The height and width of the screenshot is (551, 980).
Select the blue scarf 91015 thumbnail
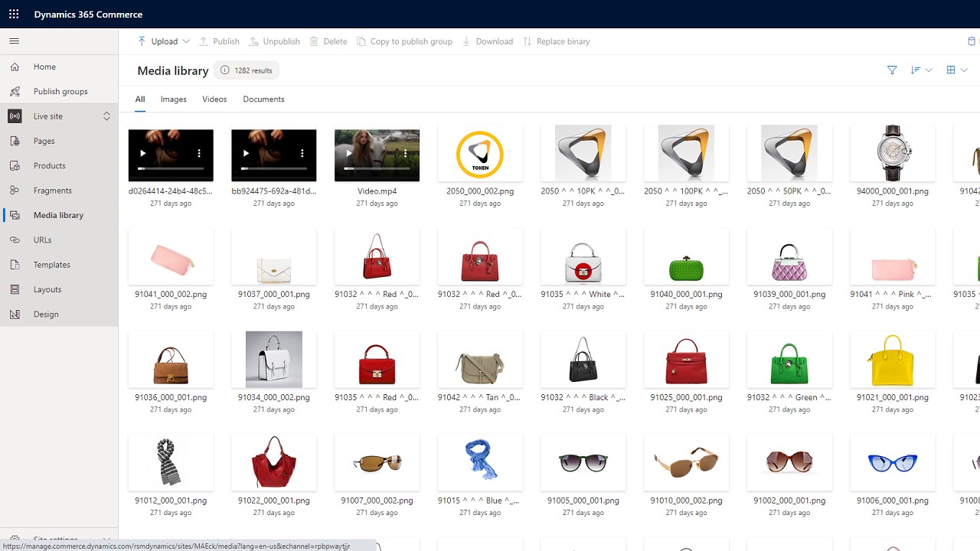[480, 463]
